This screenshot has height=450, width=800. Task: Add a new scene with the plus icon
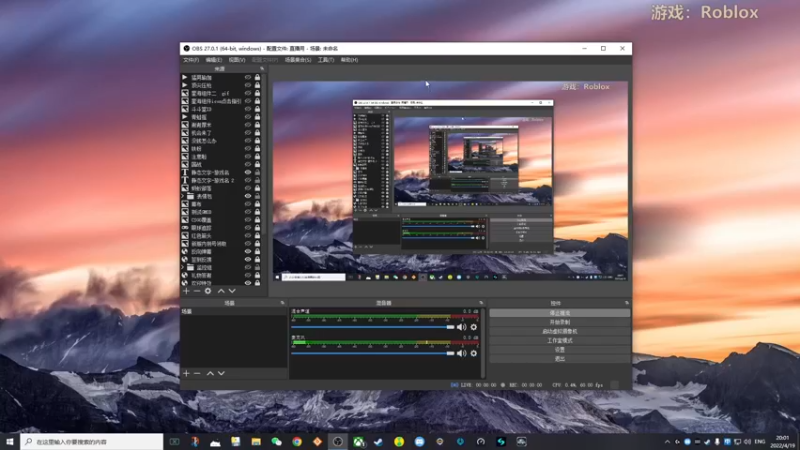click(x=186, y=373)
